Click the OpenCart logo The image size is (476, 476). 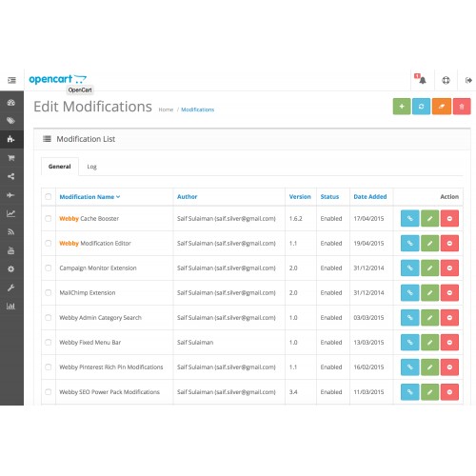pyautogui.click(x=58, y=79)
